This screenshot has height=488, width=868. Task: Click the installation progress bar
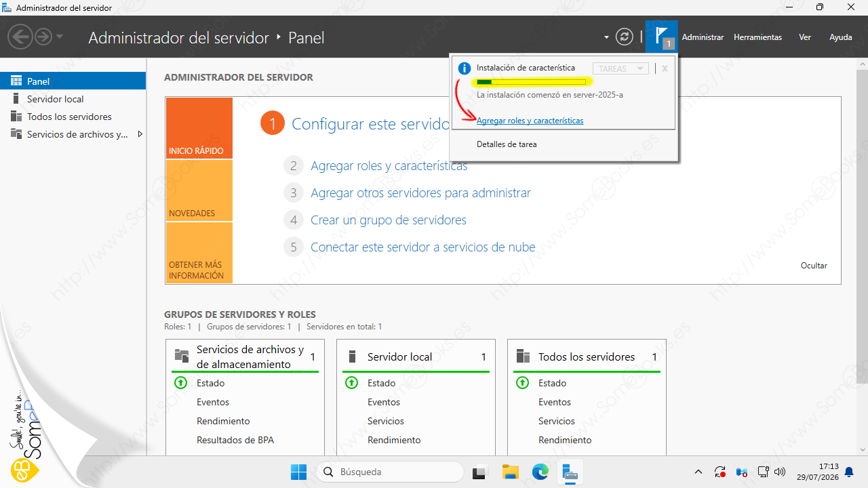point(531,82)
